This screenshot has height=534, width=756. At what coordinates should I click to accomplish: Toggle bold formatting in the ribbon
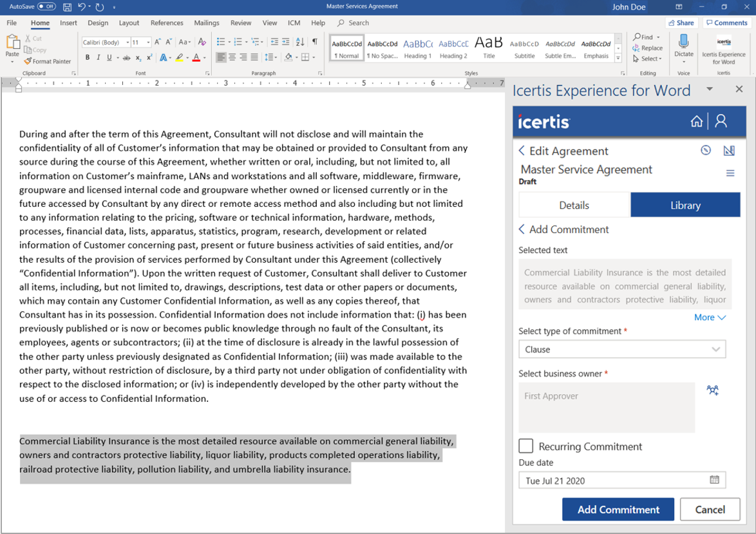pyautogui.click(x=88, y=58)
